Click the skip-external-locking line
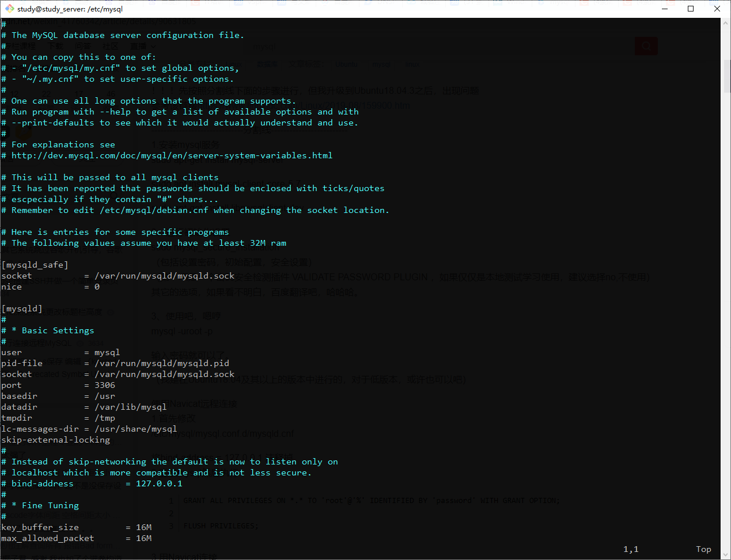The height and width of the screenshot is (560, 731). tap(55, 440)
